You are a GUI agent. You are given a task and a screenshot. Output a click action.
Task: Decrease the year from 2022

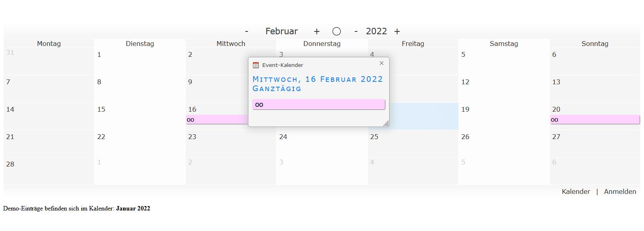[356, 31]
